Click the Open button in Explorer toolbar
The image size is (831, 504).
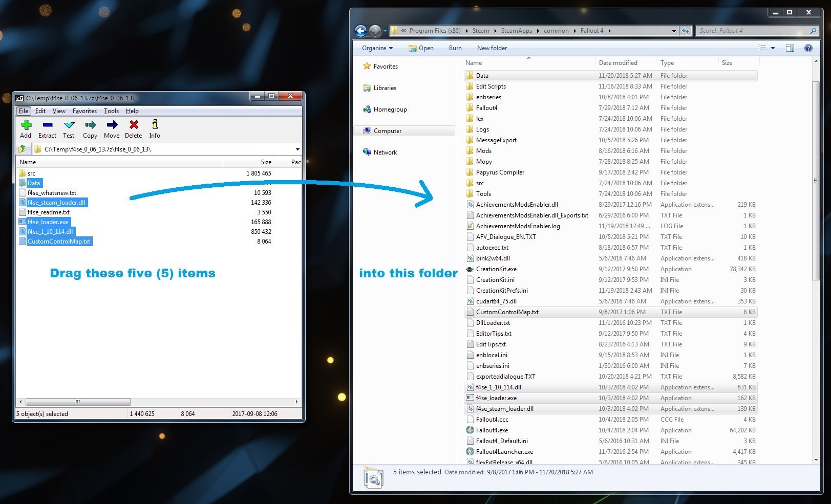(421, 48)
